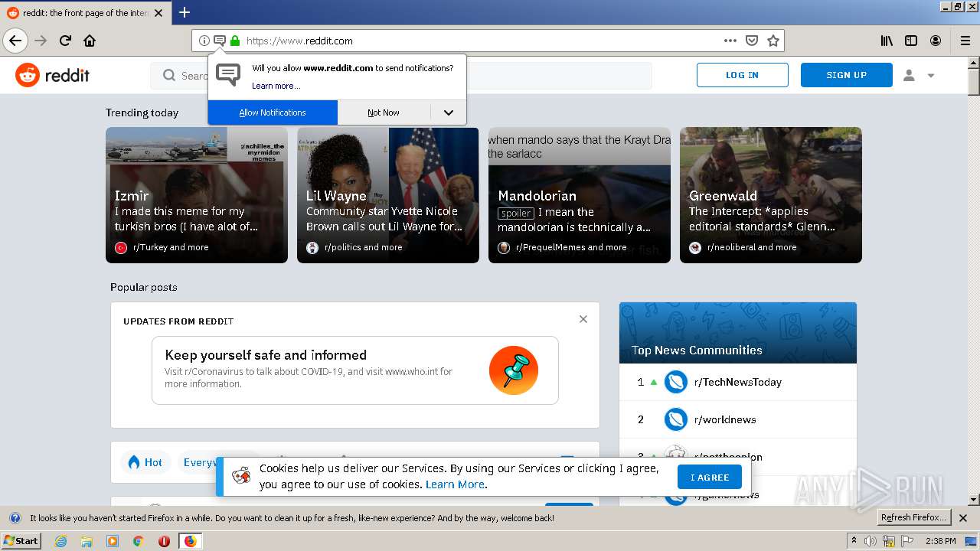Open r/TechNewsToday community
Image resolution: width=980 pixels, height=551 pixels.
tap(738, 382)
